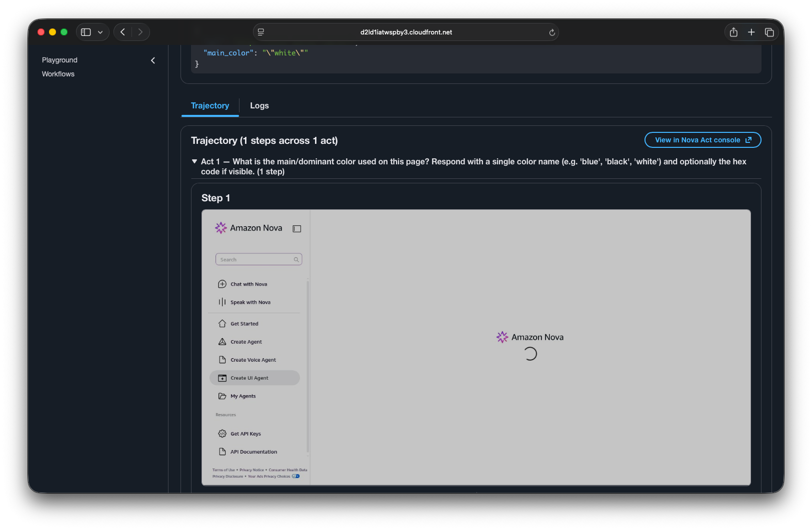
Task: Collapse Act 1 with the disclosure triangle
Action: (x=194, y=161)
